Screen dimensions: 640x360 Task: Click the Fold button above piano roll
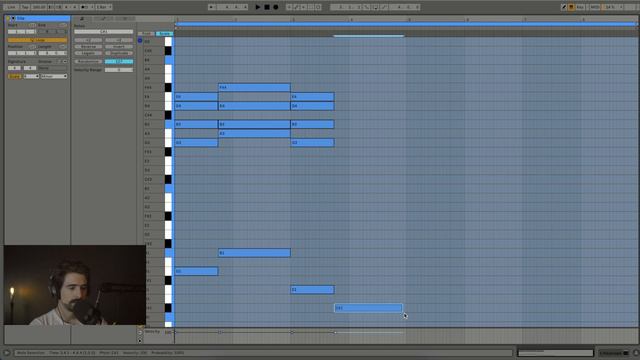pyautogui.click(x=146, y=33)
